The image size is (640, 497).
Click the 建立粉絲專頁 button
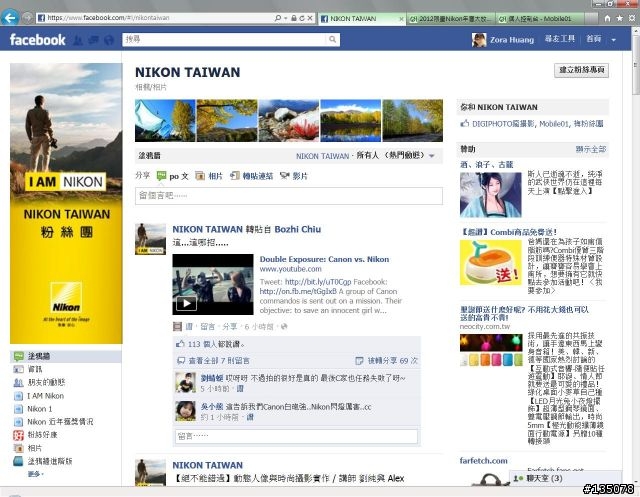pos(581,70)
